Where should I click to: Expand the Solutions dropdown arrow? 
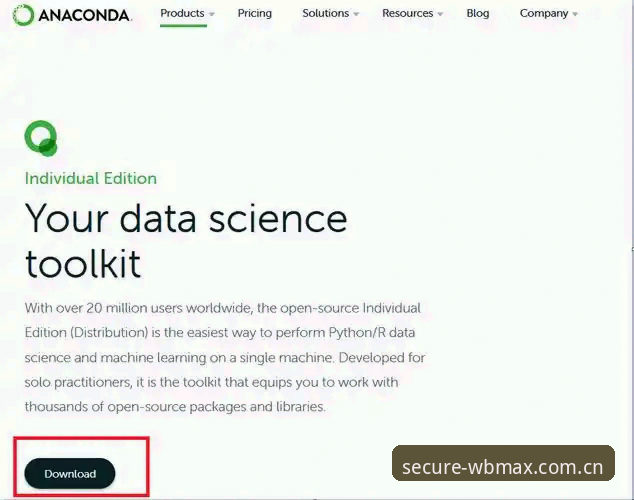[x=356, y=14]
